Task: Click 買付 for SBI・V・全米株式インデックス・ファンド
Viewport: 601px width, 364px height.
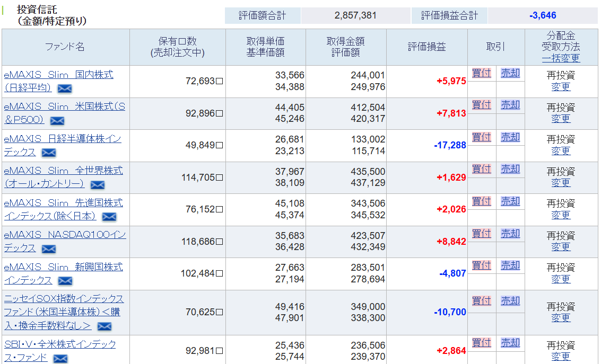Action: 482,343
